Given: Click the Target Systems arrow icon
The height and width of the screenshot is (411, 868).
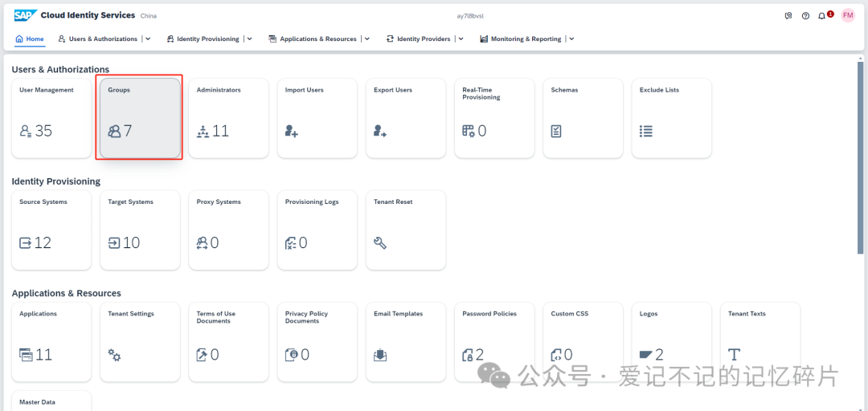Looking at the screenshot, I should [x=114, y=243].
